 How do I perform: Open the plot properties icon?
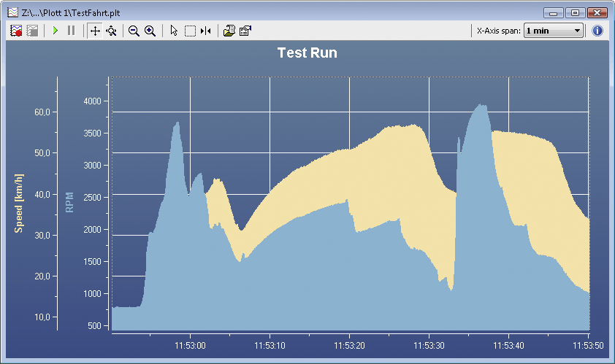pos(245,31)
